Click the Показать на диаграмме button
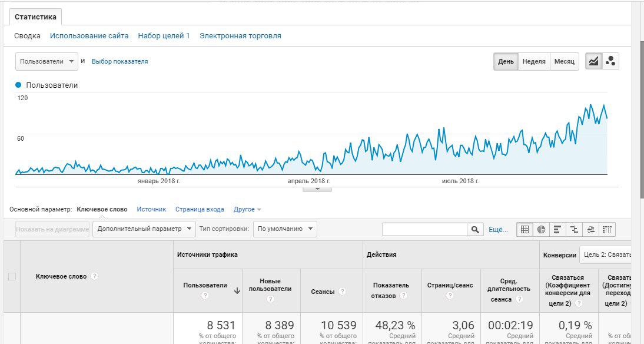Image resolution: width=644 pixels, height=344 pixels. (52, 229)
